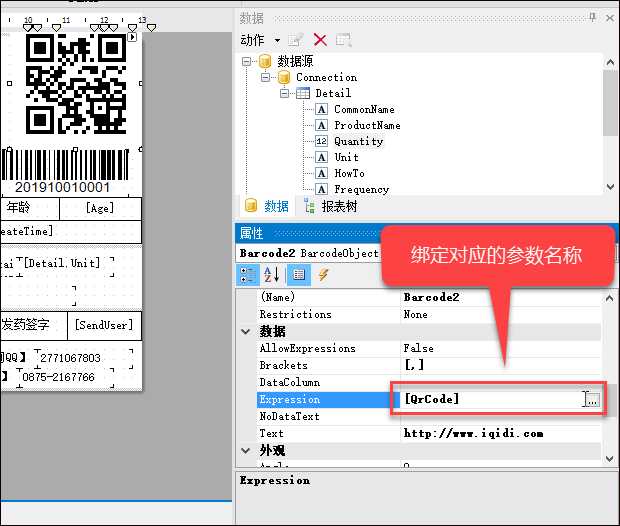This screenshot has height=526, width=620.
Task: Click scroll down arrow in data tree
Action: pos(610,186)
